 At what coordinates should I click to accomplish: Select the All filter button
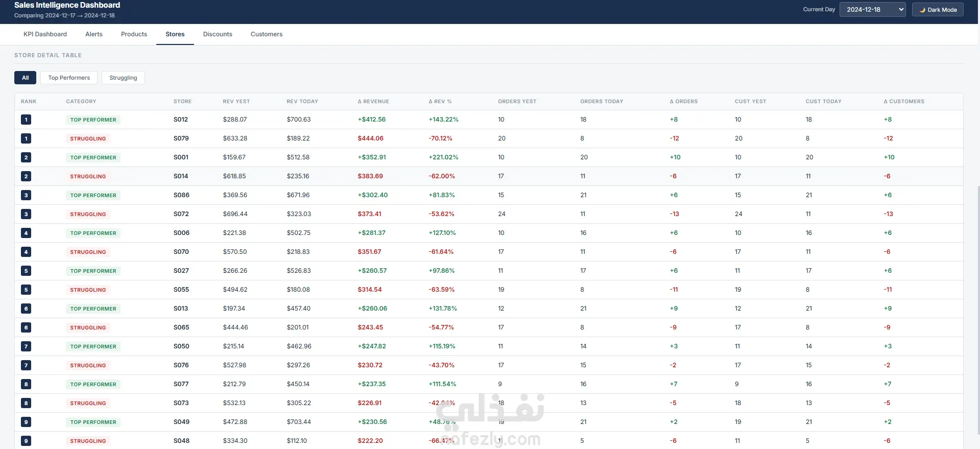click(25, 78)
